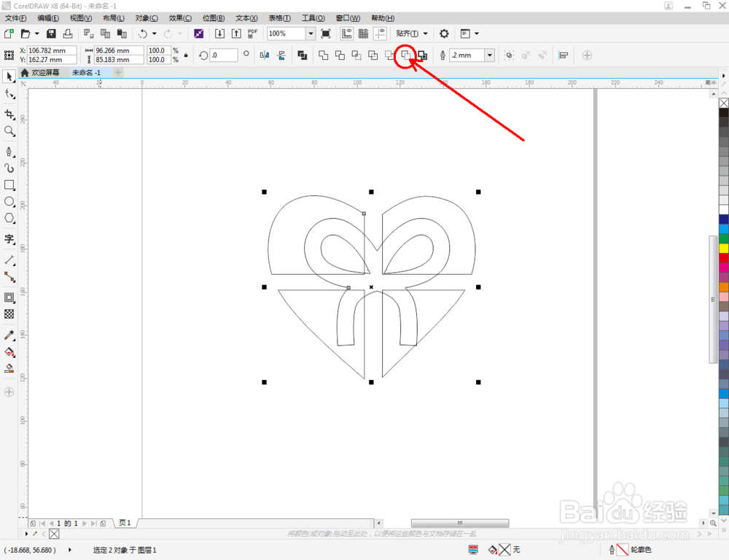Click the Copy icon in standard toolbar

coord(105,34)
